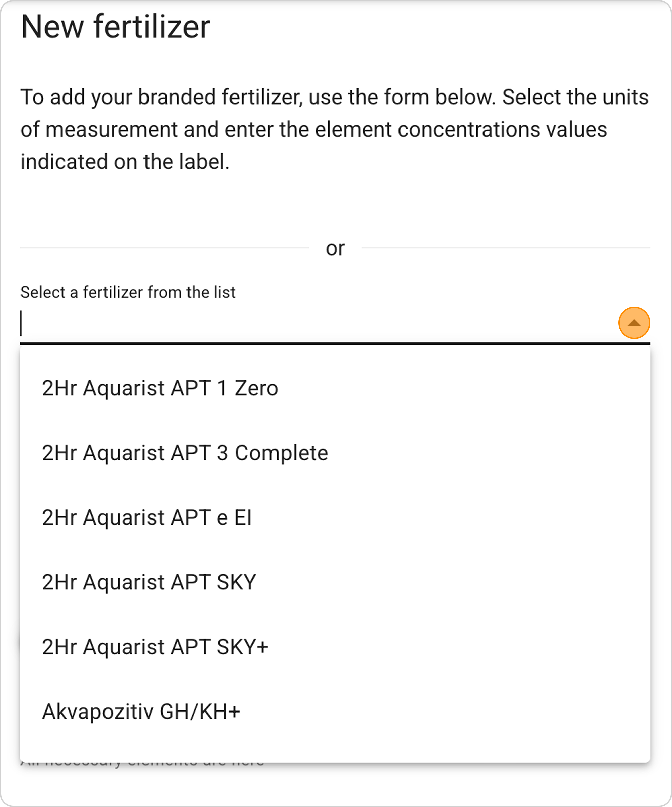
Task: Click the first line of instruction text
Action: click(x=334, y=97)
